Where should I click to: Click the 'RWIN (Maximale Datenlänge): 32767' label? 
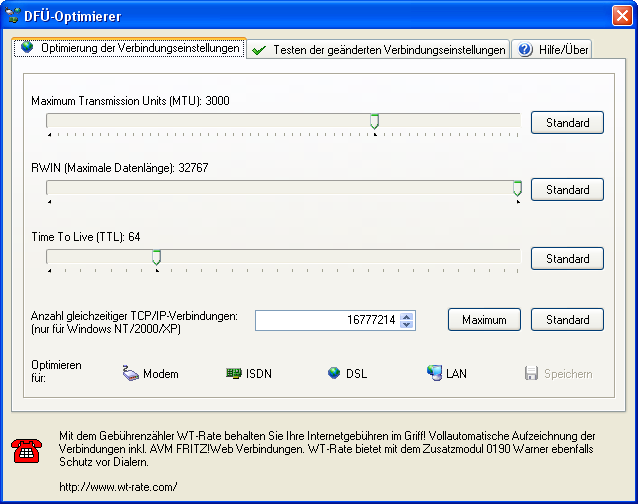pos(120,168)
